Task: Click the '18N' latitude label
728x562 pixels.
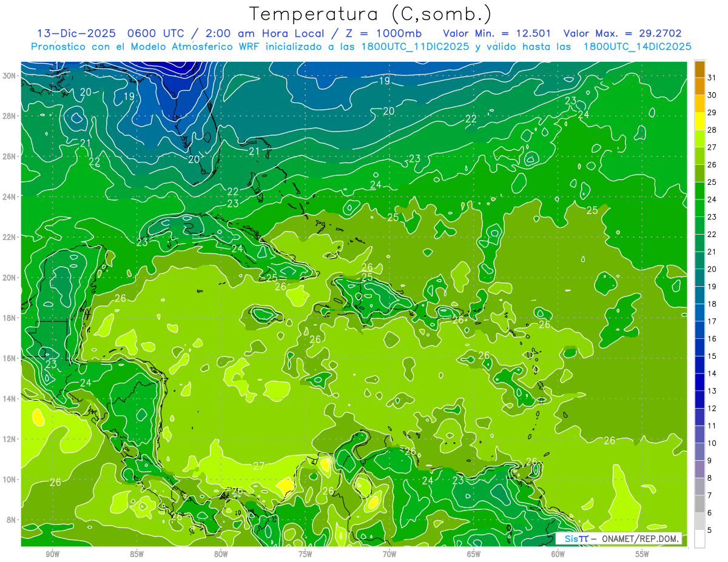Action: [9, 318]
